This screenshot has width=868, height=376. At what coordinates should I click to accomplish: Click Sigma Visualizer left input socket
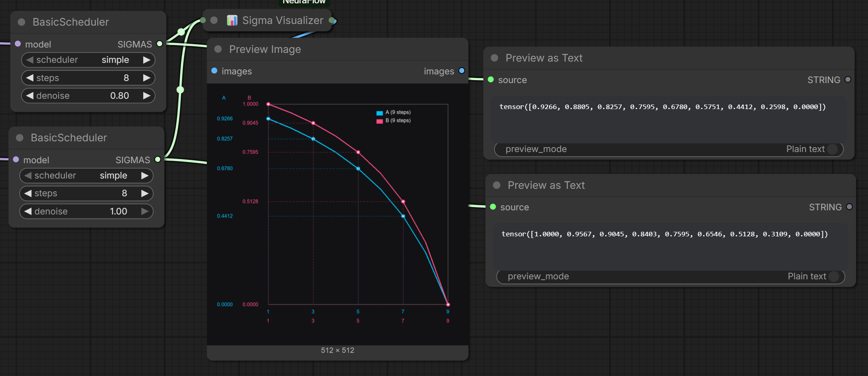click(x=203, y=20)
